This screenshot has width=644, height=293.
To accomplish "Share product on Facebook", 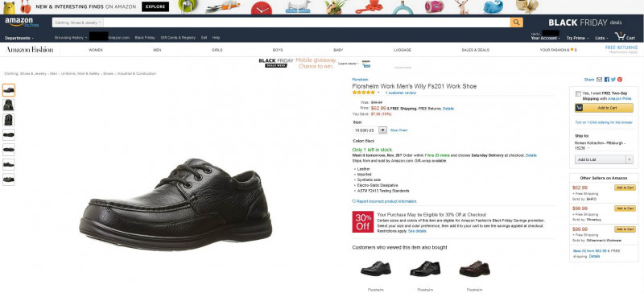I will [x=607, y=80].
